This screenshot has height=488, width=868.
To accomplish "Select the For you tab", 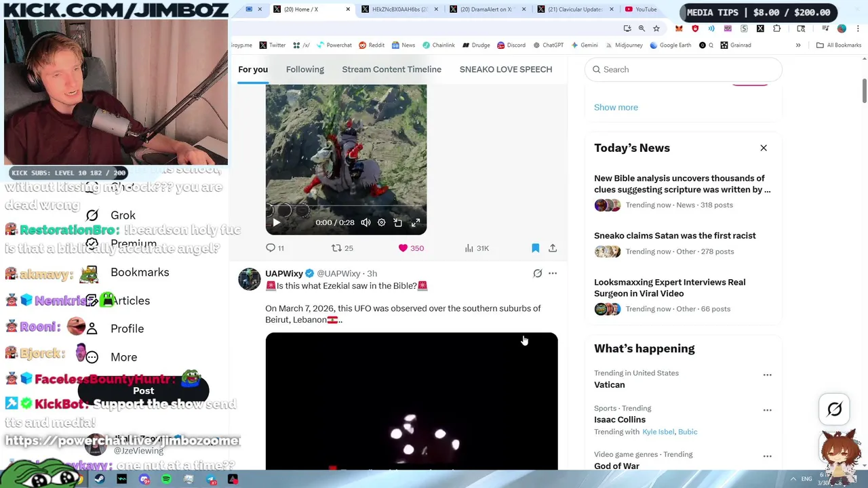I will (x=253, y=69).
